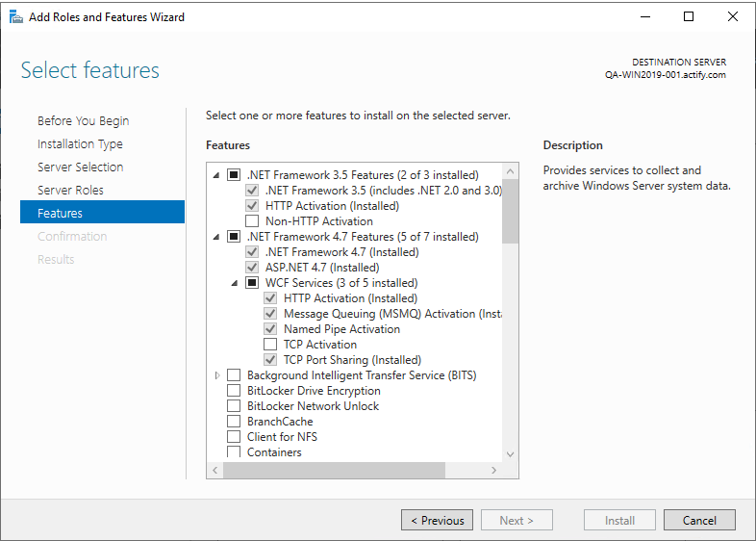Click the wizard icon in title bar
The image size is (756, 541).
coord(15,16)
